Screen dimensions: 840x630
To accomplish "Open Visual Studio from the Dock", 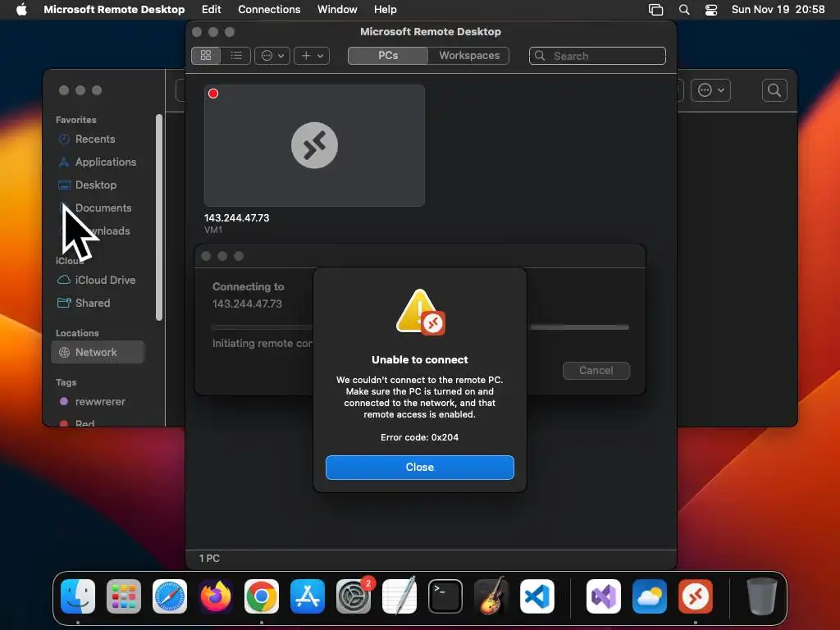I will pos(603,596).
